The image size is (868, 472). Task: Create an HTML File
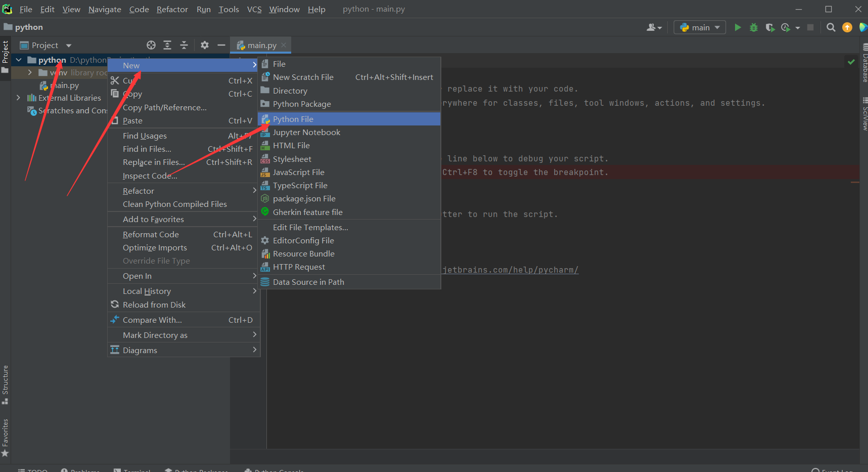pyautogui.click(x=349, y=145)
